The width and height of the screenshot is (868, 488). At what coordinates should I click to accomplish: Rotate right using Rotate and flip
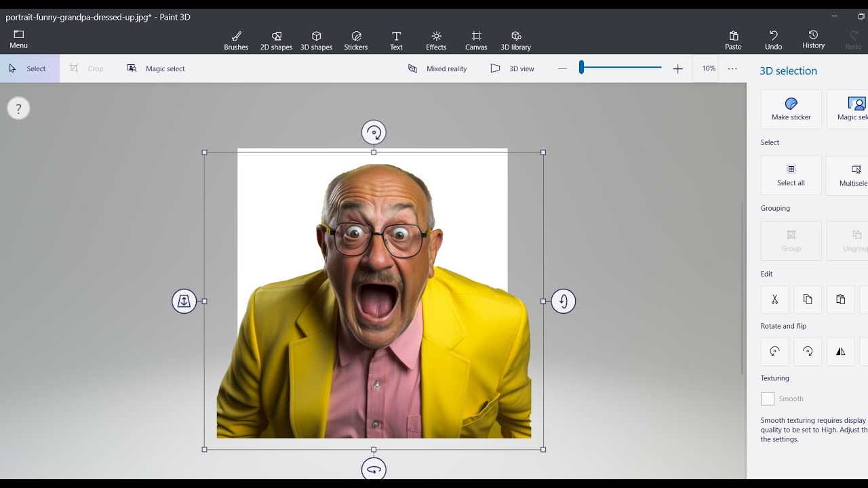tap(808, 351)
